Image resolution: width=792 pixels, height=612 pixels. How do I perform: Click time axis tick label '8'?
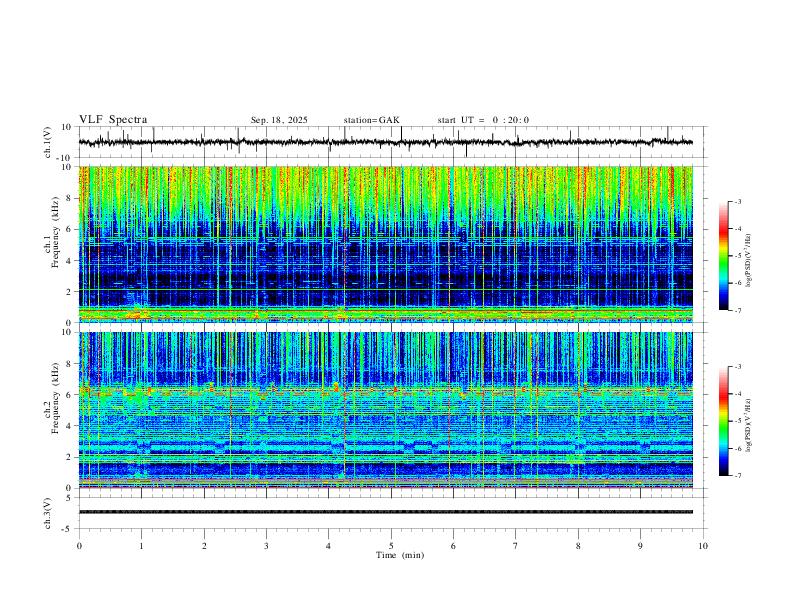(x=578, y=546)
